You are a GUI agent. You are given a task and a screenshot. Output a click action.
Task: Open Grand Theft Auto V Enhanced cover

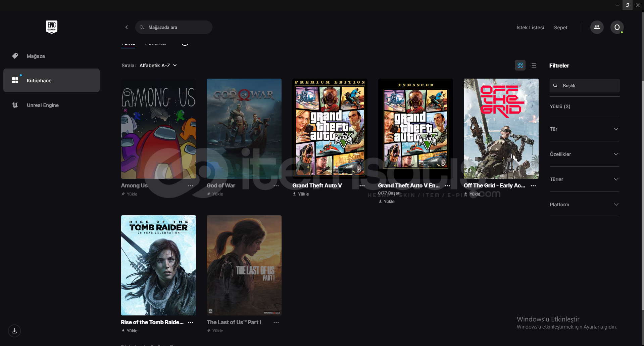pos(415,129)
